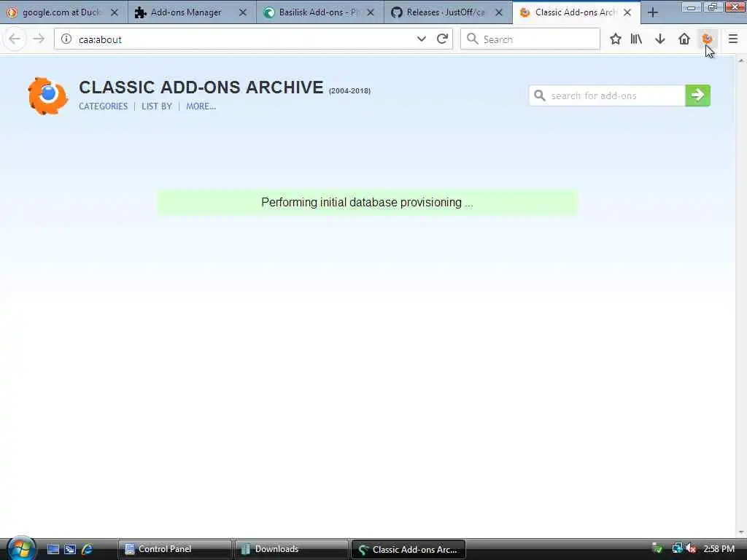This screenshot has width=747, height=560.
Task: Select Classic Add-ons Archive taskbar button
Action: pyautogui.click(x=409, y=549)
